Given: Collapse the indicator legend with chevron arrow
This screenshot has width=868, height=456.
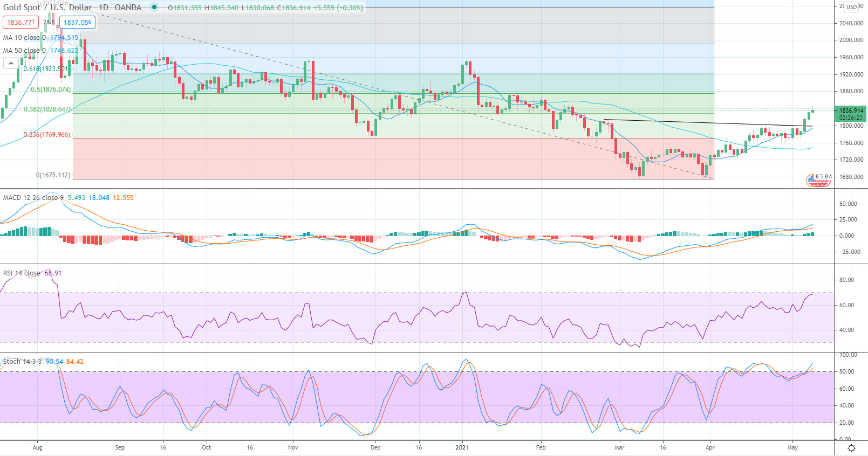Looking at the screenshot, I should pyautogui.click(x=10, y=64).
